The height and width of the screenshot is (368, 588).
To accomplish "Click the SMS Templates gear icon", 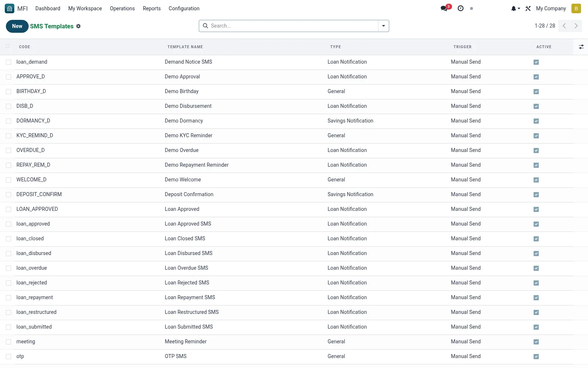I will coord(78,26).
